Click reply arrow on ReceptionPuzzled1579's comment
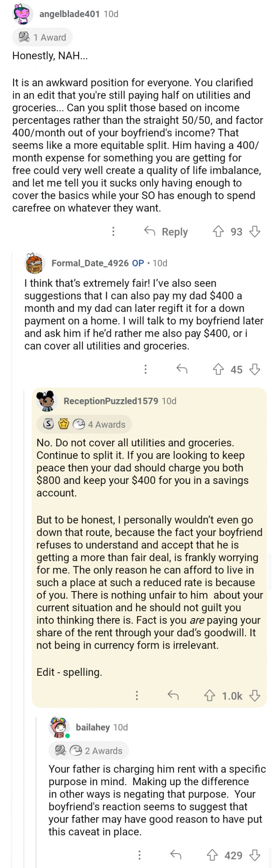Screen dimensions: 273x868 173,696
